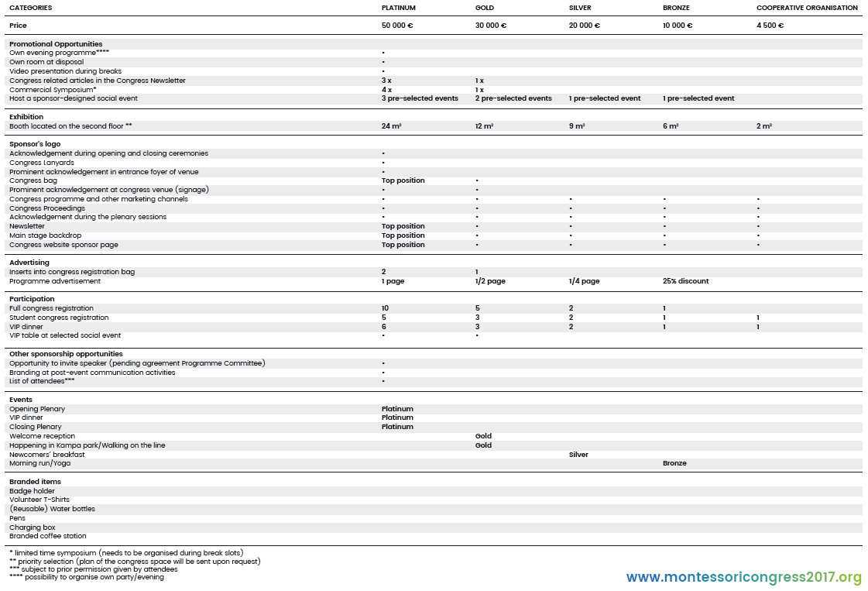Select the Events section heading
Screen dimensions: 868x591
[x=20, y=400]
